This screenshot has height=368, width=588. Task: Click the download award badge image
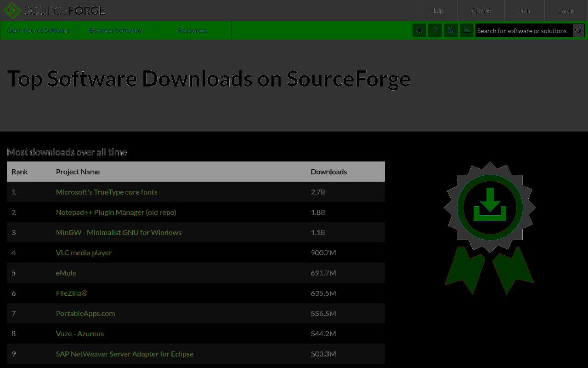tap(490, 228)
